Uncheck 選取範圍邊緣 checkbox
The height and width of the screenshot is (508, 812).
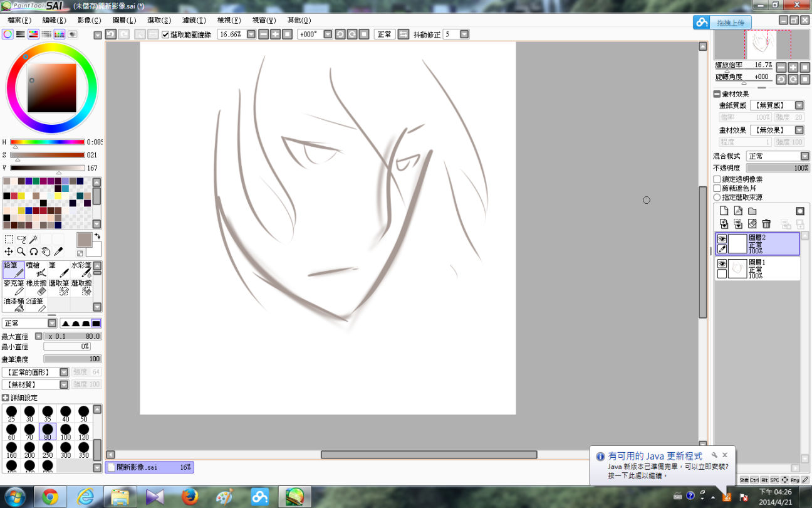click(165, 34)
